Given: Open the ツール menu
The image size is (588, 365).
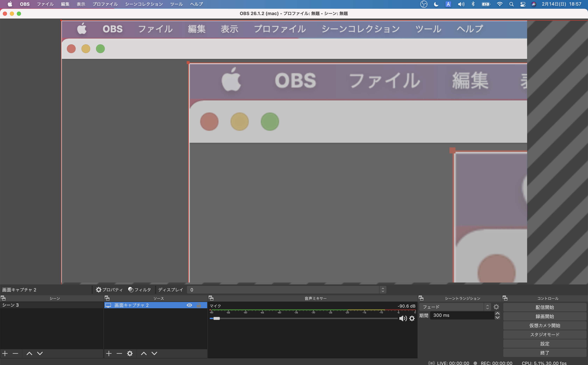Looking at the screenshot, I should click(176, 4).
